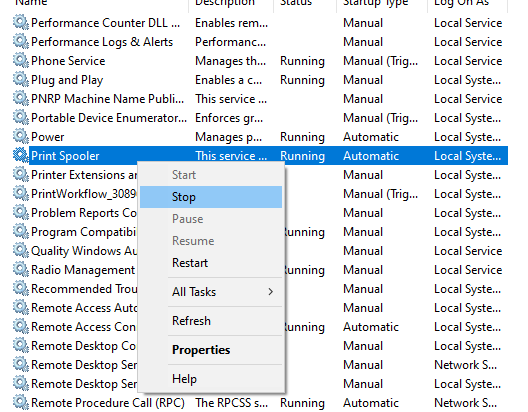Click the Plug and Play Running status
The height and width of the screenshot is (412, 528).
pos(302,80)
